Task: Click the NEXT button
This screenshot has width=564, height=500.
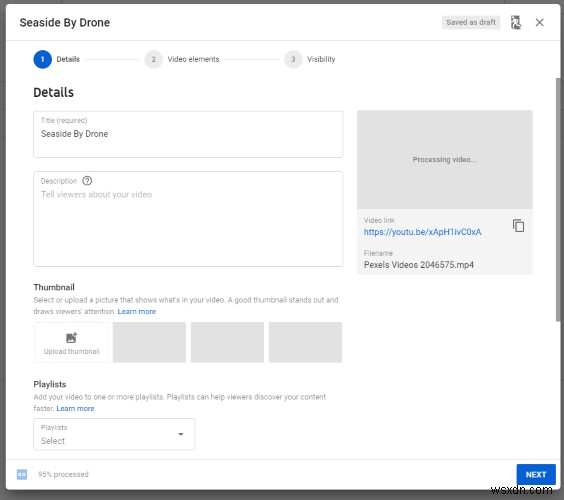Action: 536,474
